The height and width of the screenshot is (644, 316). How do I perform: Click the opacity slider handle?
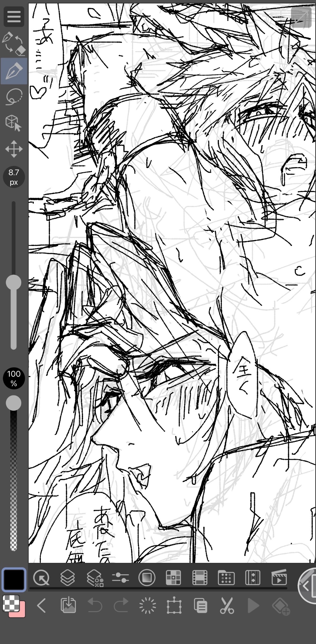(14, 403)
